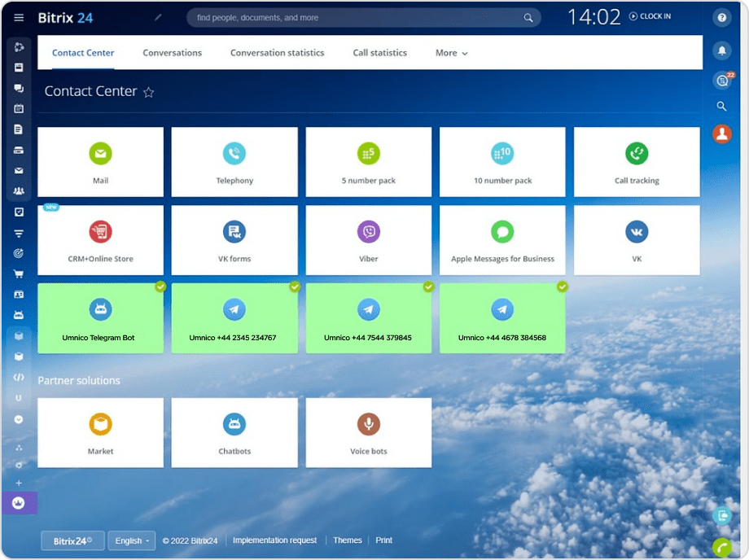Open the Viber channel

(368, 239)
